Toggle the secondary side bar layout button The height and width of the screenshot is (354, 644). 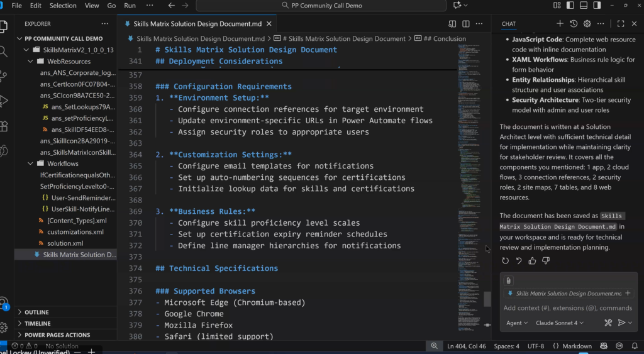pyautogui.click(x=597, y=6)
